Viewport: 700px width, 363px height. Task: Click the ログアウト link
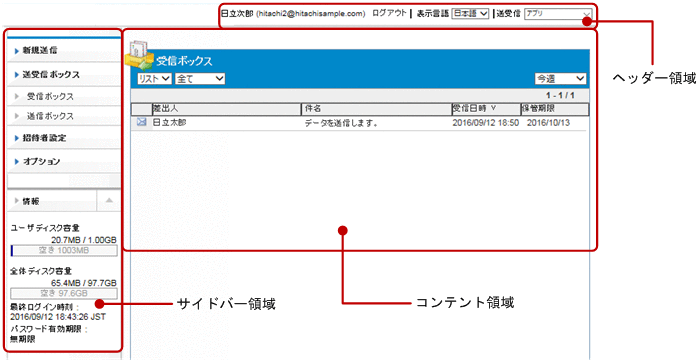click(x=389, y=13)
